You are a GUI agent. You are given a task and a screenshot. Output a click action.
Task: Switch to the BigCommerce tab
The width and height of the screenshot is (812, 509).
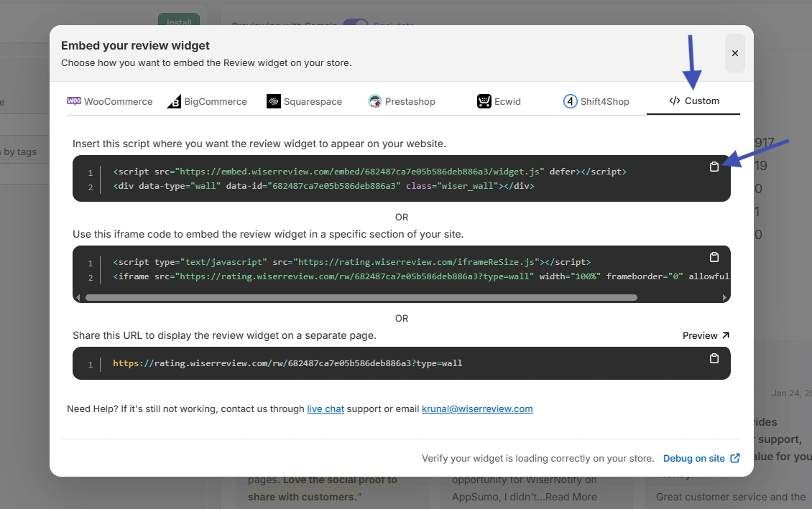pyautogui.click(x=207, y=101)
